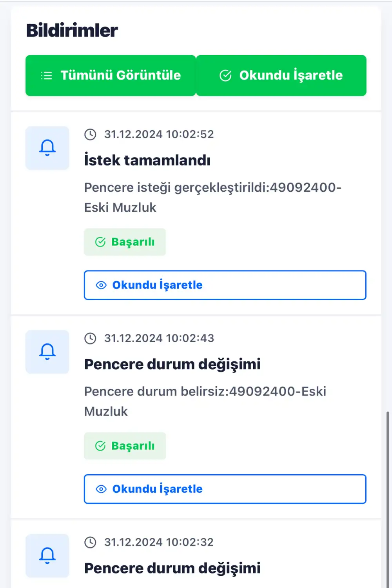Image resolution: width=392 pixels, height=588 pixels.
Task: Click the list icon inside Tümünü Görüntüle button
Action: pyautogui.click(x=46, y=75)
